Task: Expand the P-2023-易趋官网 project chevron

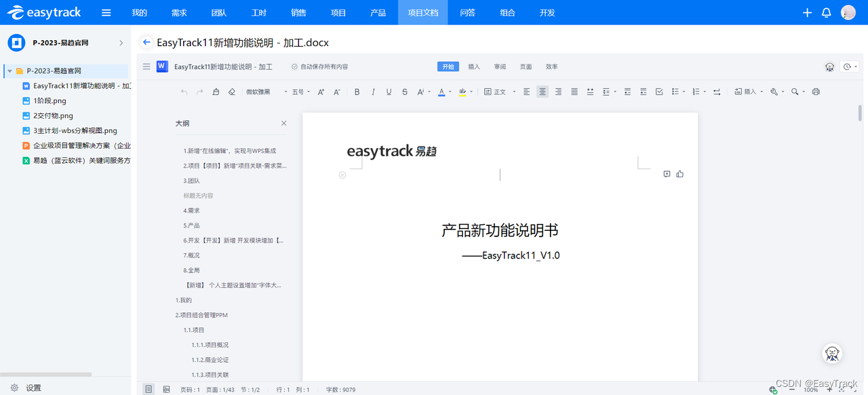Action: tap(121, 43)
